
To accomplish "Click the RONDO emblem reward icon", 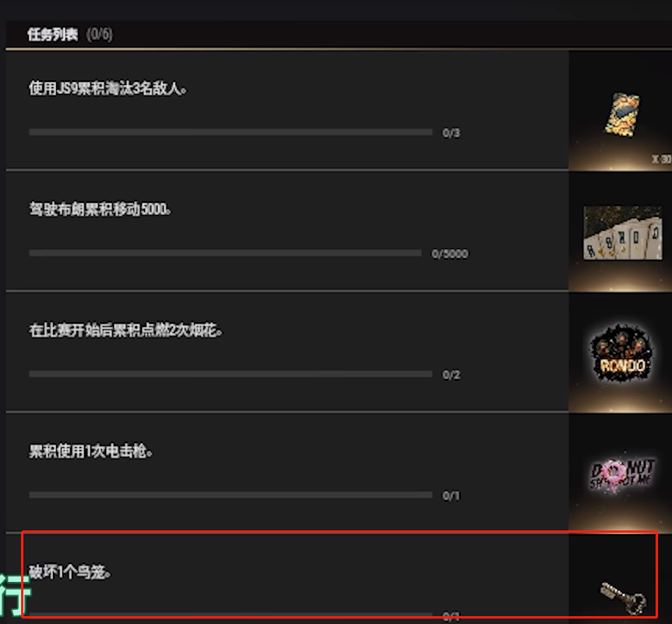I will point(622,353).
